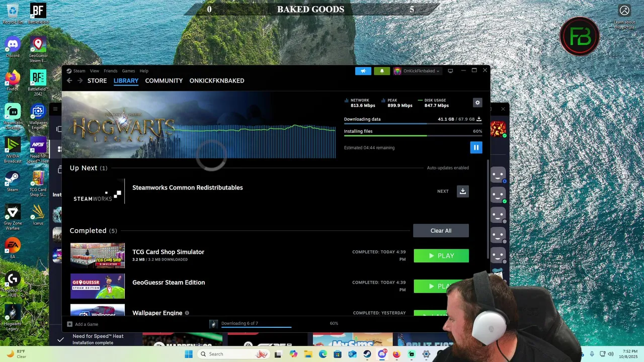Play GeoGuessr Steam Edition

pyautogui.click(x=441, y=286)
